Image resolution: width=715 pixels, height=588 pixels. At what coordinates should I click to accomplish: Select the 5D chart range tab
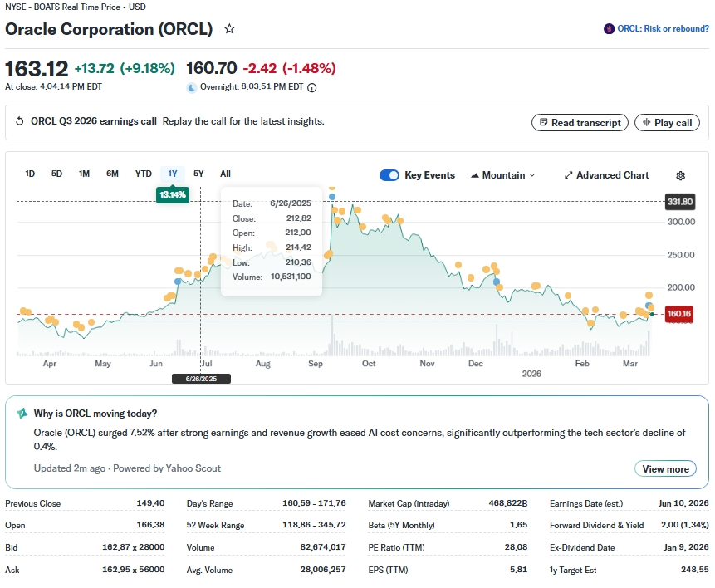pyautogui.click(x=56, y=174)
